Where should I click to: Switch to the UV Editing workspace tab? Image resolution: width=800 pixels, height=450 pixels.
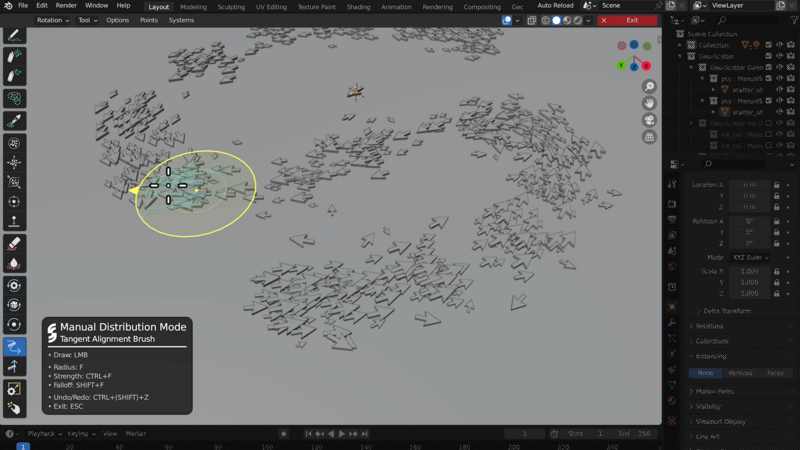click(x=271, y=7)
